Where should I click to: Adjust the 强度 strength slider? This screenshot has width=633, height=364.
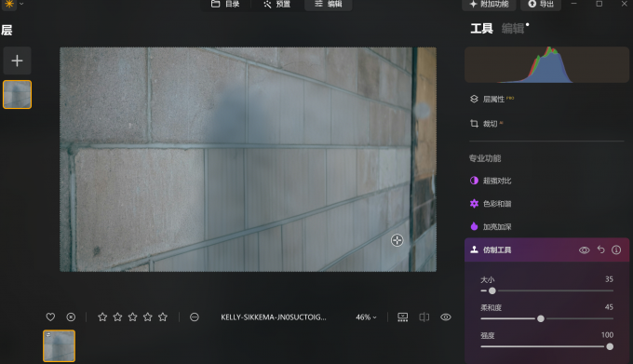click(546, 346)
